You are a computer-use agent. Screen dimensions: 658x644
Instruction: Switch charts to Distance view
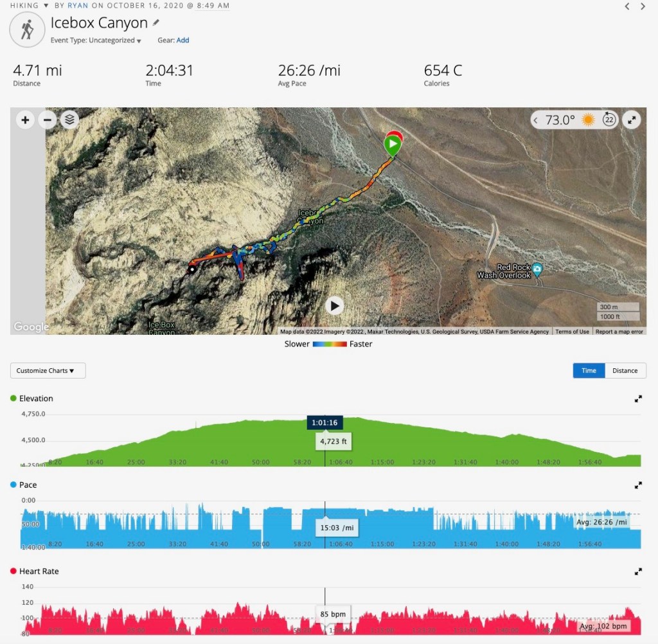[x=625, y=371]
